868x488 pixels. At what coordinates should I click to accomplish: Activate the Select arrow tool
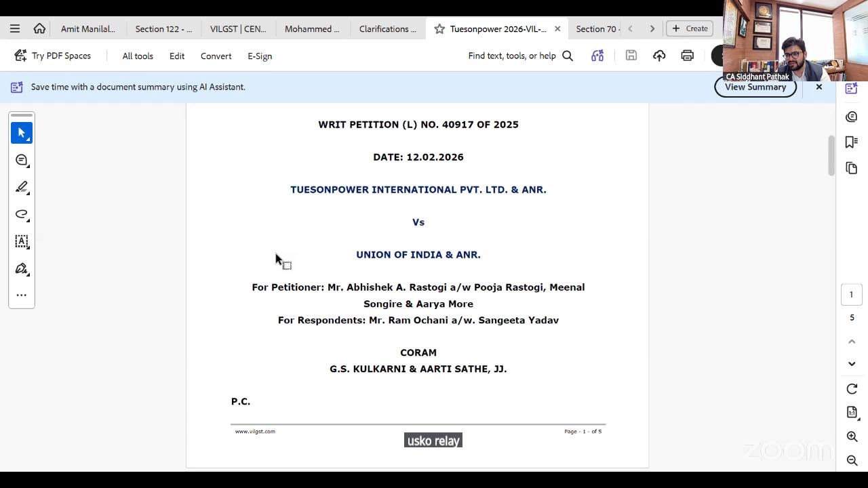coord(22,133)
